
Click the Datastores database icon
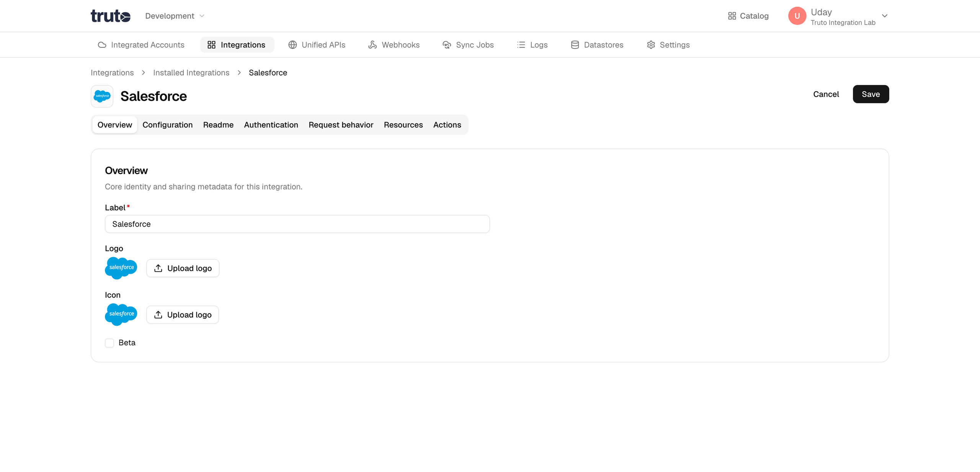(575, 45)
